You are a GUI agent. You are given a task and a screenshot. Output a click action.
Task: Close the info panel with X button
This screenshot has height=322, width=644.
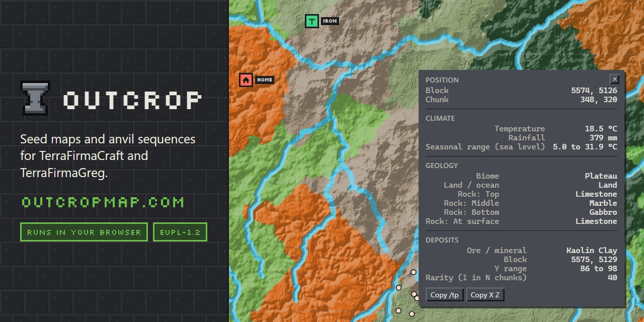pos(614,79)
